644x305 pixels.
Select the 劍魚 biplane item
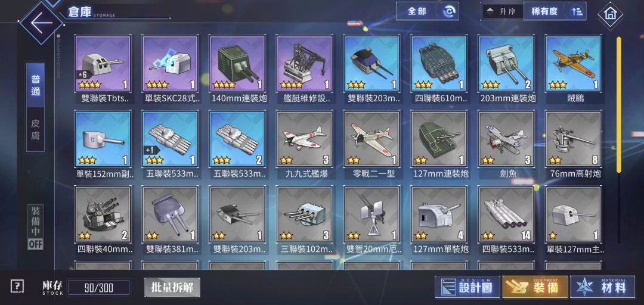[506, 145]
